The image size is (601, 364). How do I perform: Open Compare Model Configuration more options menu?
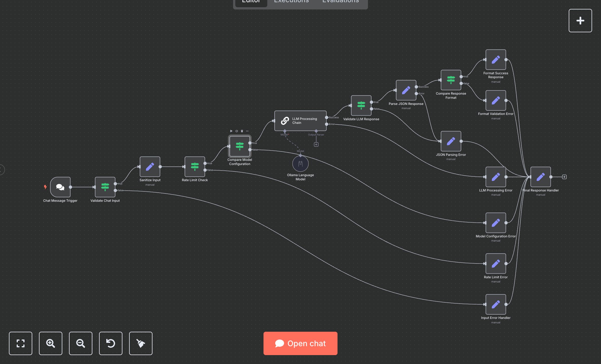coord(247,131)
